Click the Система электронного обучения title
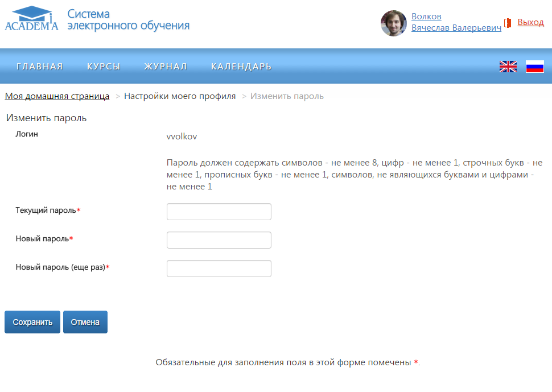The height and width of the screenshot is (392, 552). pos(129,20)
